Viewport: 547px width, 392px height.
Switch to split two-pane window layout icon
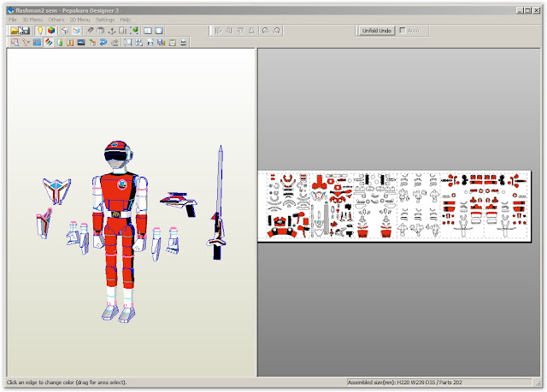(148, 31)
